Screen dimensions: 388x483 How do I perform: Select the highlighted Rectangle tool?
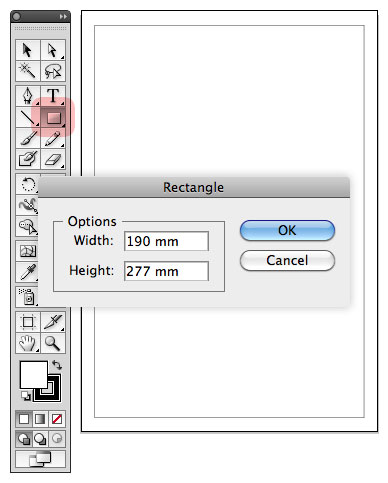click(x=53, y=117)
